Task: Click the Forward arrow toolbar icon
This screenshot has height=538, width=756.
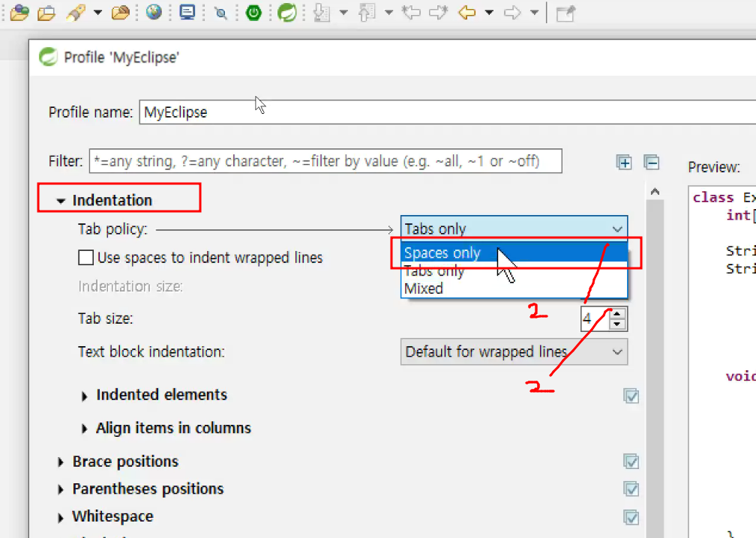Action: 512,13
